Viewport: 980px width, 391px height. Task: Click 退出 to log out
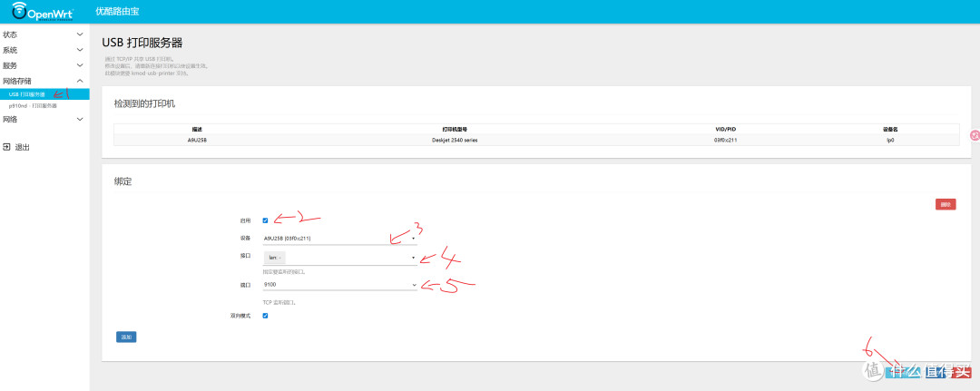[x=23, y=147]
